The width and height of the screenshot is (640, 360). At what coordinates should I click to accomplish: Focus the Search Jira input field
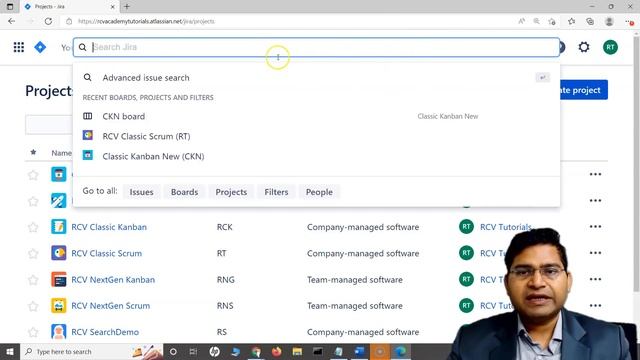316,47
